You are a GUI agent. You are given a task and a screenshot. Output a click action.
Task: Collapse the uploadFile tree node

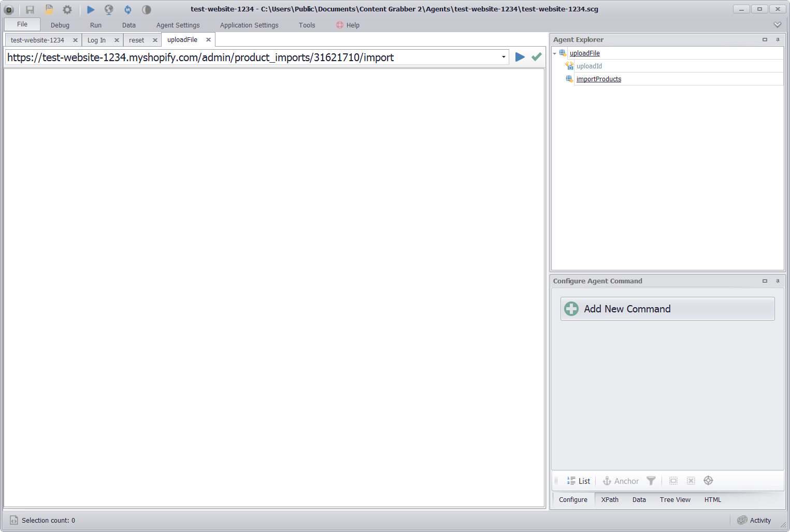(555, 53)
